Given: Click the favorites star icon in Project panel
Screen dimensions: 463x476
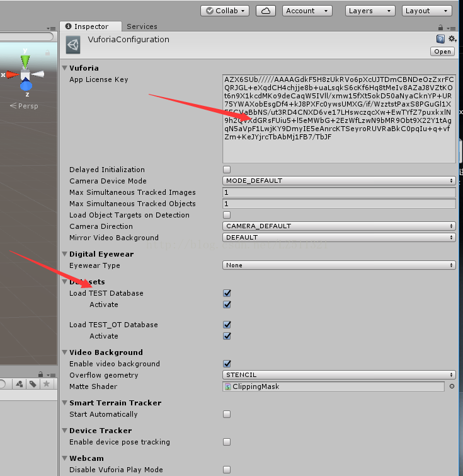Looking at the screenshot, I should coord(47,384).
